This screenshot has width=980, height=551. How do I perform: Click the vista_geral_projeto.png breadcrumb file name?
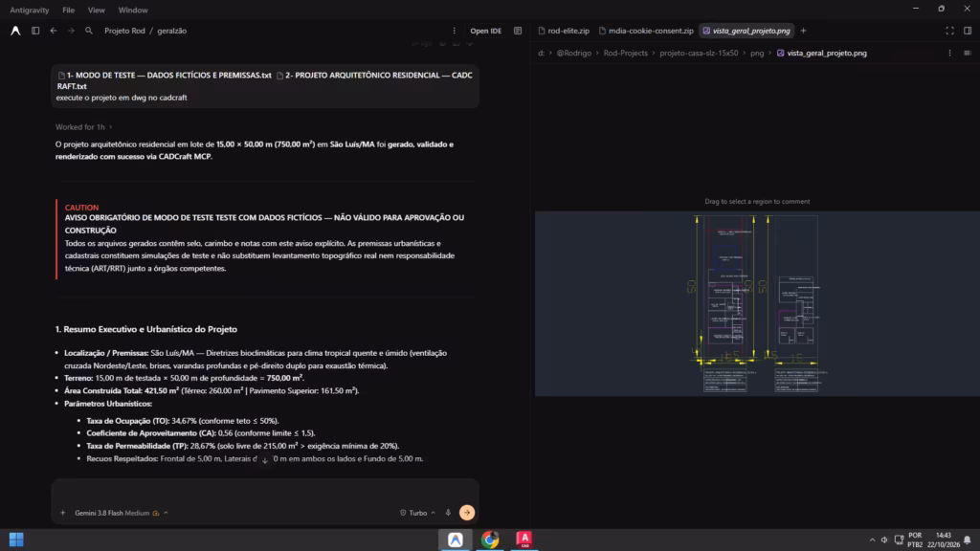pyautogui.click(x=826, y=54)
